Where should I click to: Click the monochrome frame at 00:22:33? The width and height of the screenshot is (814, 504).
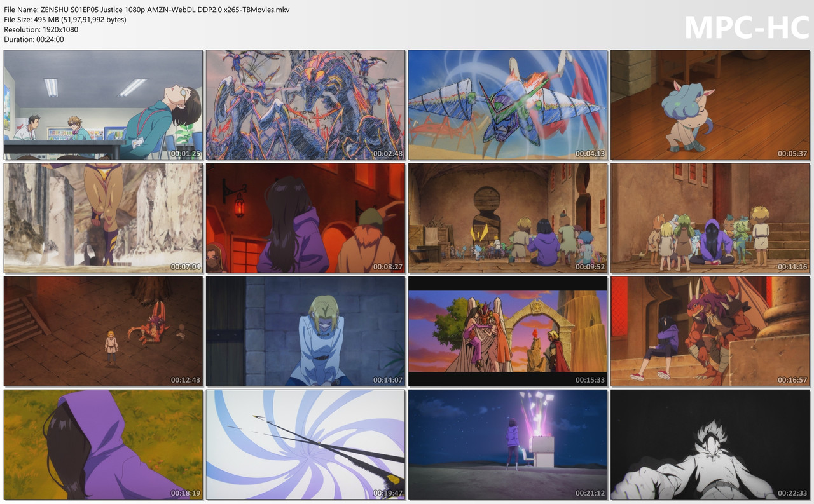pos(710,444)
